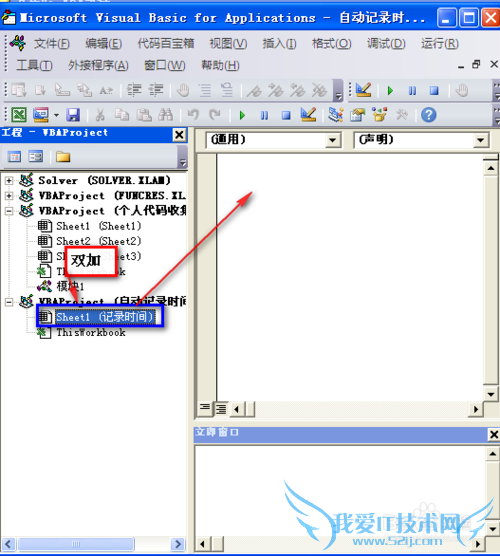The height and width of the screenshot is (556, 500).
Task: Open the 插入(I) menu
Action: click(x=279, y=44)
